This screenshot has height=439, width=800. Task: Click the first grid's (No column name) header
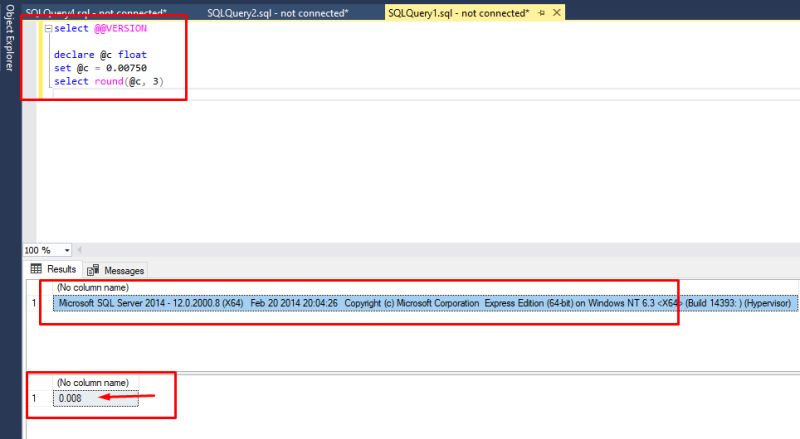point(92,287)
